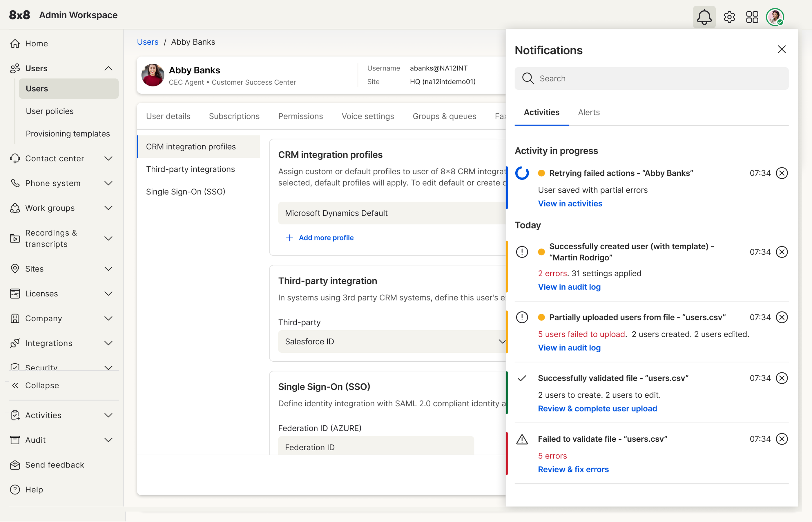Image resolution: width=812 pixels, height=522 pixels.
Task: Open the Salesforce ID dropdown
Action: (x=392, y=341)
